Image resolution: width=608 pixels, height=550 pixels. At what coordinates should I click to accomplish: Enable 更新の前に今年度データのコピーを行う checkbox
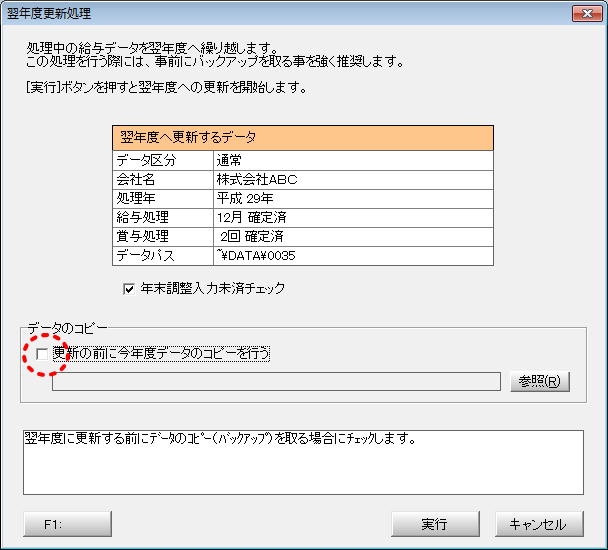42,354
